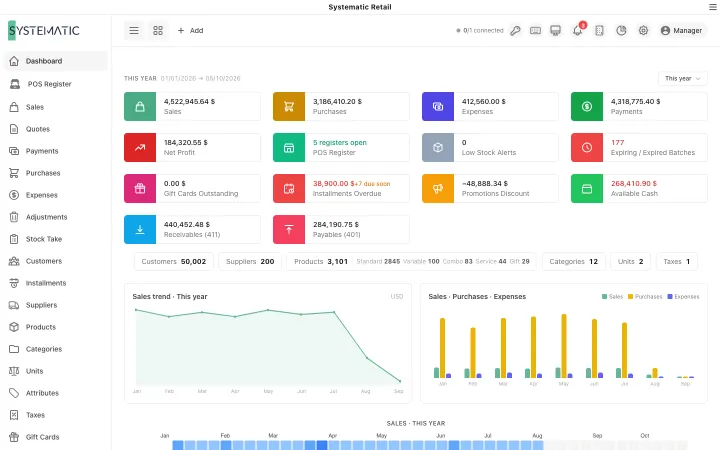Open Stock Take in sidebar

(x=56, y=239)
